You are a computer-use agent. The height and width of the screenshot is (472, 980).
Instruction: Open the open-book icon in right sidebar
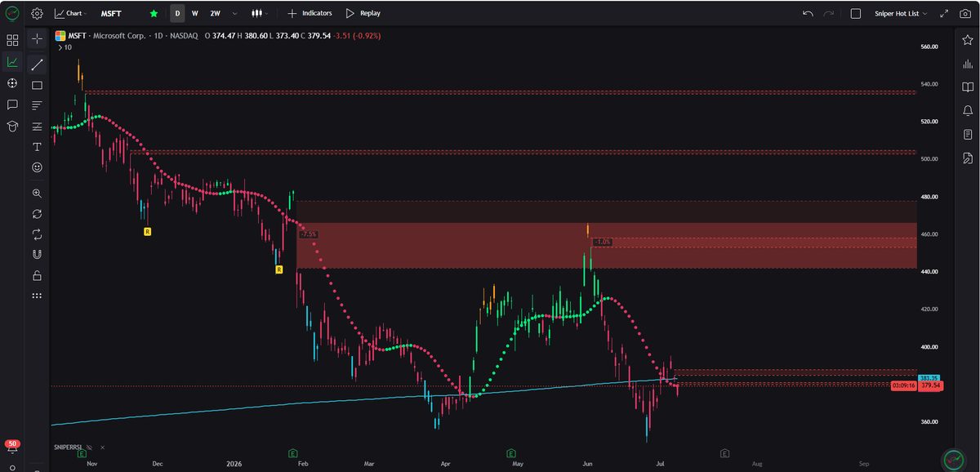coord(967,87)
